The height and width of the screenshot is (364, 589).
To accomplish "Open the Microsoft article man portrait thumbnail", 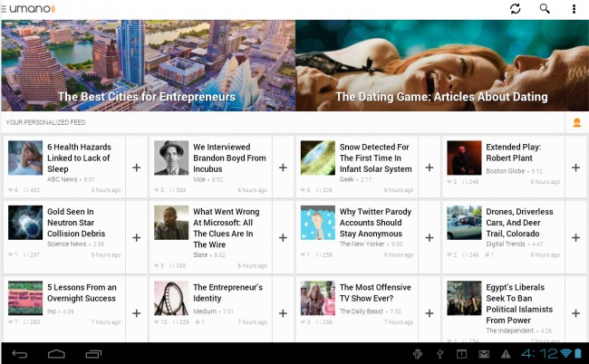I will point(171,223).
